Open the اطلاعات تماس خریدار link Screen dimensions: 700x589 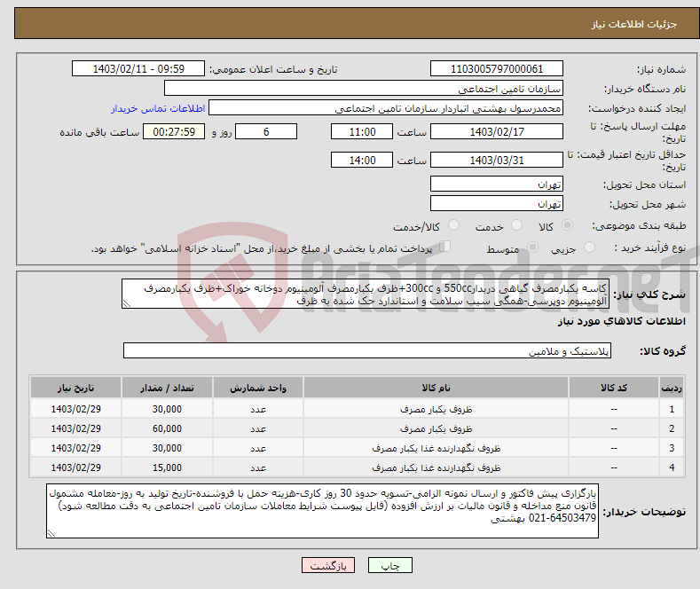[158, 108]
